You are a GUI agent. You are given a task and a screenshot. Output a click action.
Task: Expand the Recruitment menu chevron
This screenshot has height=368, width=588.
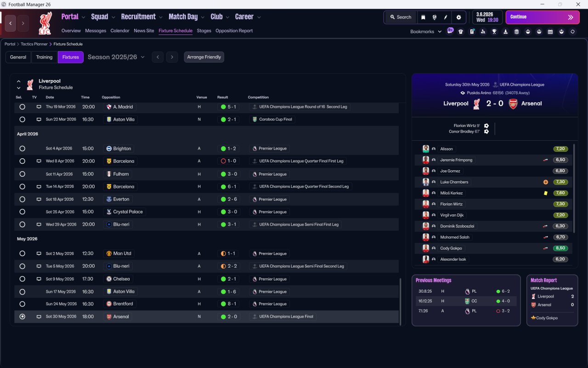161,17
